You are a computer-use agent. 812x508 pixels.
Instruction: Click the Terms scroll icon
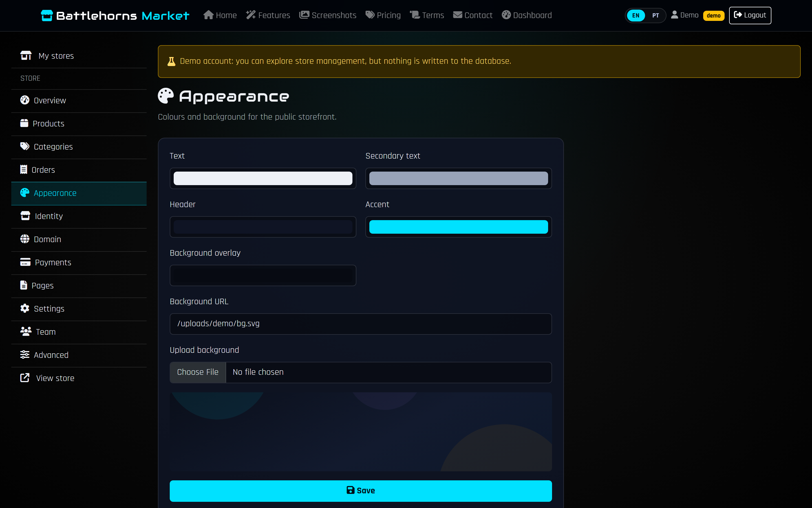[415, 15]
